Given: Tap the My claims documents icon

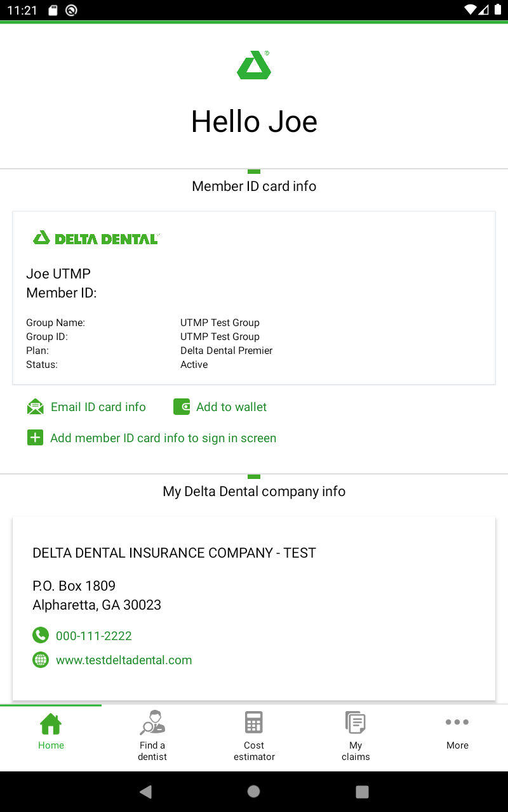Looking at the screenshot, I should point(356,723).
